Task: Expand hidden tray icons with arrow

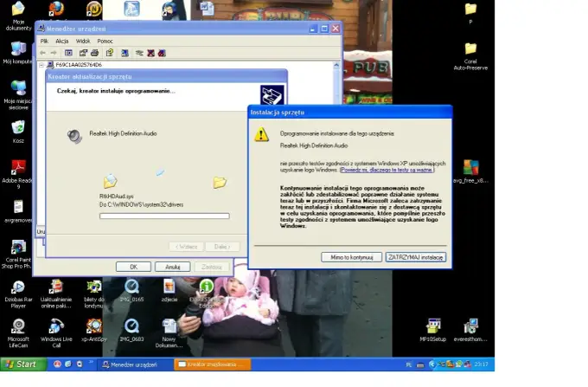Action: [x=432, y=364]
